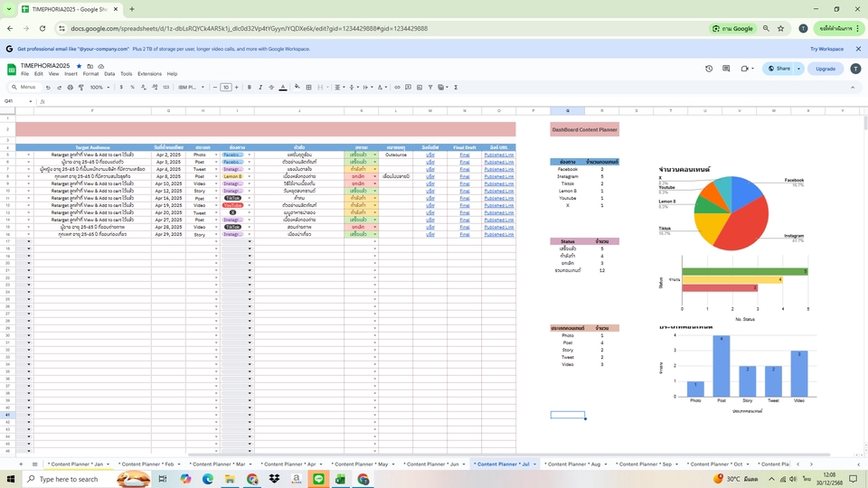Open the comments panel icon

pos(726,69)
